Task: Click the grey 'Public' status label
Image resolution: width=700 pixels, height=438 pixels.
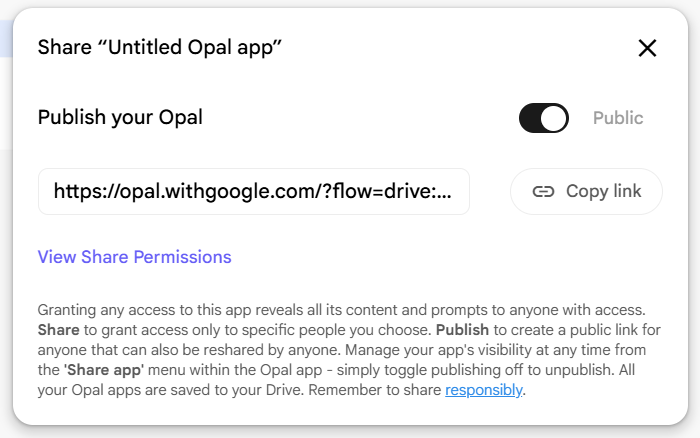Action: (618, 118)
